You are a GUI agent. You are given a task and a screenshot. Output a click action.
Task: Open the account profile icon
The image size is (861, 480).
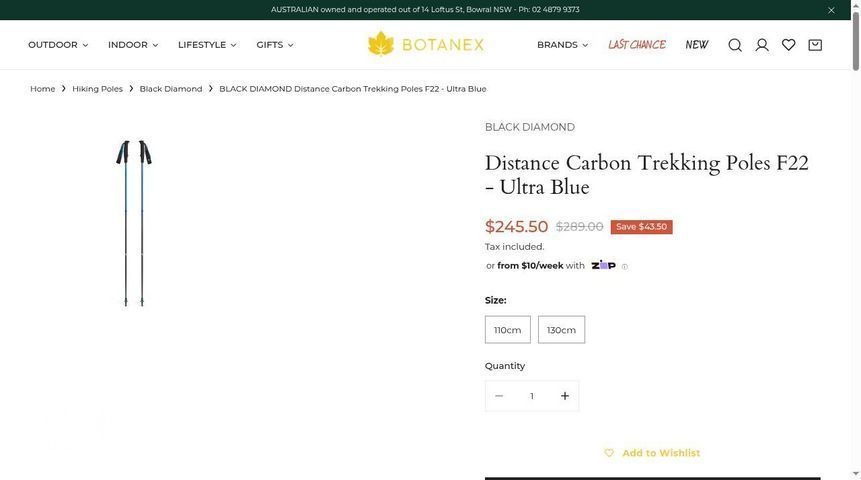(x=762, y=45)
